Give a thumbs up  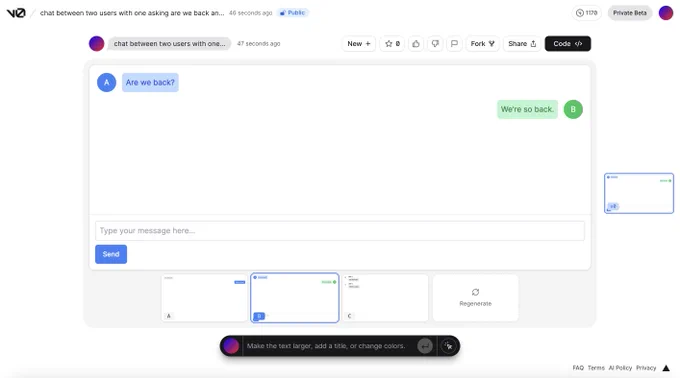click(x=416, y=43)
